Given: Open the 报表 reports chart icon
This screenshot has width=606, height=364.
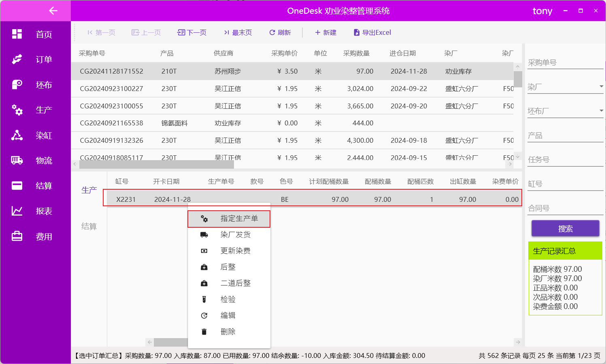Looking at the screenshot, I should pos(17,211).
